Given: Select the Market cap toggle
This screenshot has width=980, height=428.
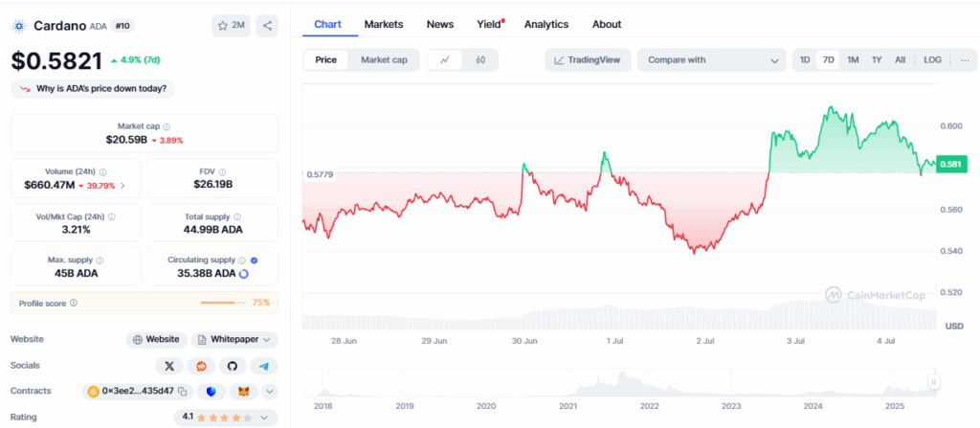Looking at the screenshot, I should coord(384,60).
